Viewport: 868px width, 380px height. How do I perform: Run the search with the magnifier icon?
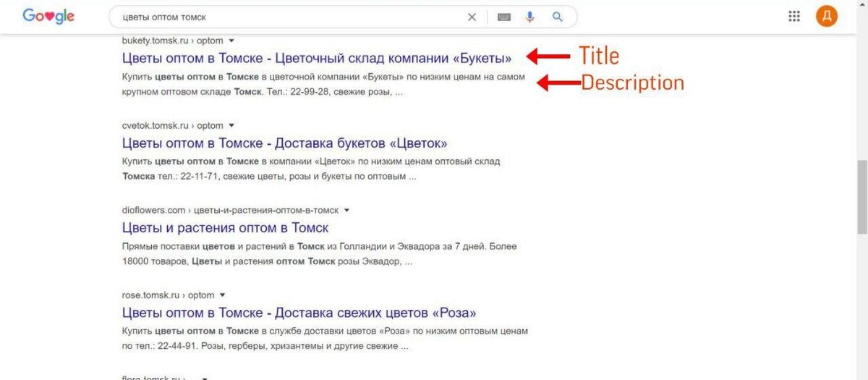557,17
